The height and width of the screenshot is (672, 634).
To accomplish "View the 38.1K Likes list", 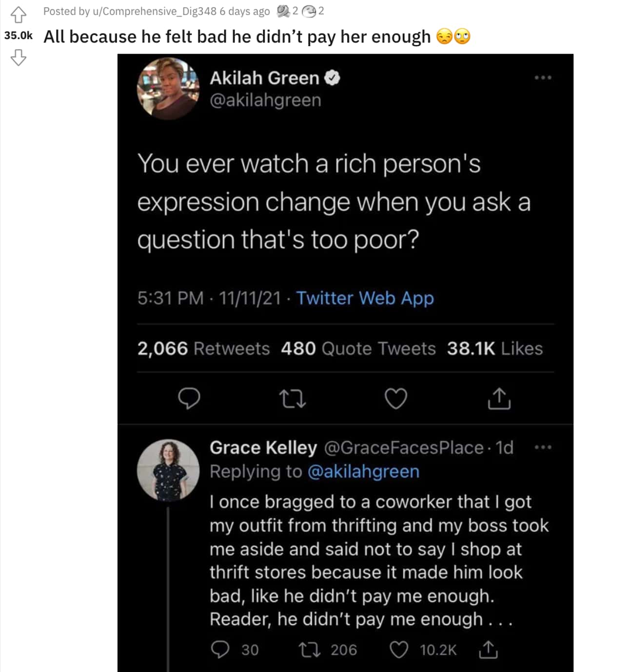I will (495, 348).
